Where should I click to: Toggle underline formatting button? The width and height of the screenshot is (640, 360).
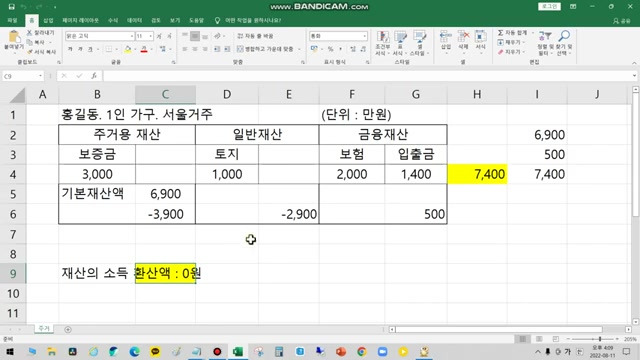(x=90, y=49)
